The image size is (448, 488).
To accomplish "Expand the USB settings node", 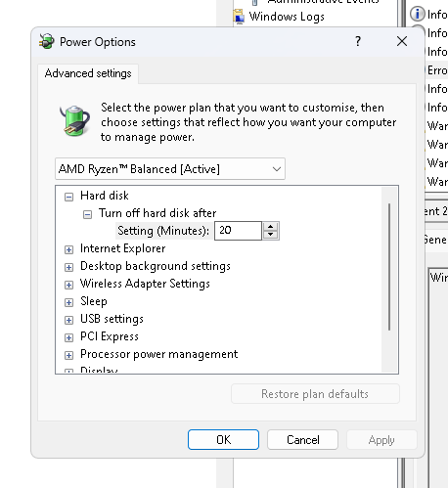I will tap(68, 320).
